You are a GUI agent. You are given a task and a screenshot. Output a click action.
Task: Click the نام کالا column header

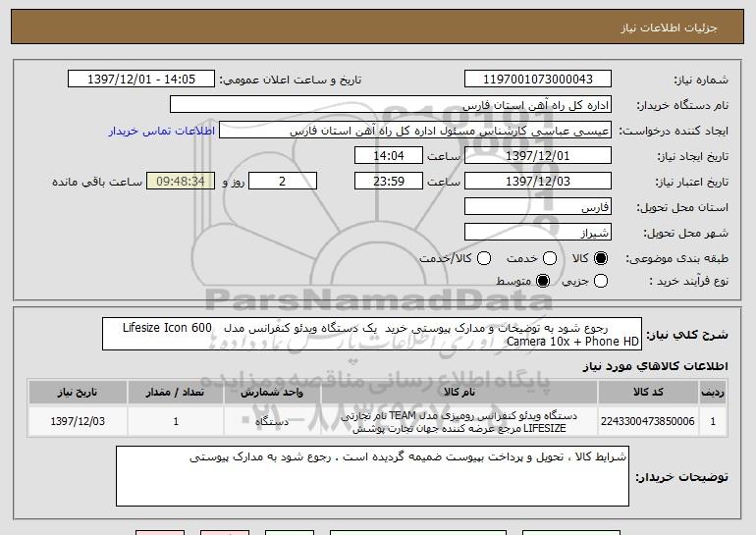(459, 393)
